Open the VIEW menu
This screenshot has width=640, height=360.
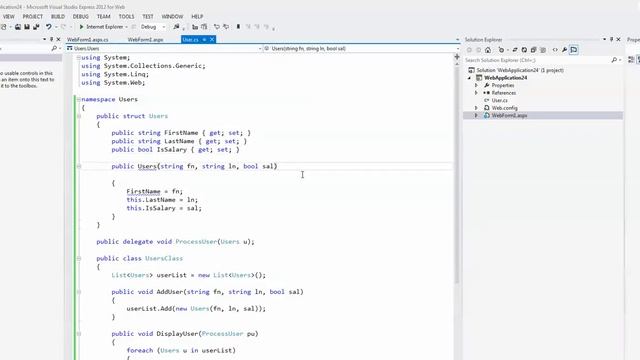pos(9,16)
